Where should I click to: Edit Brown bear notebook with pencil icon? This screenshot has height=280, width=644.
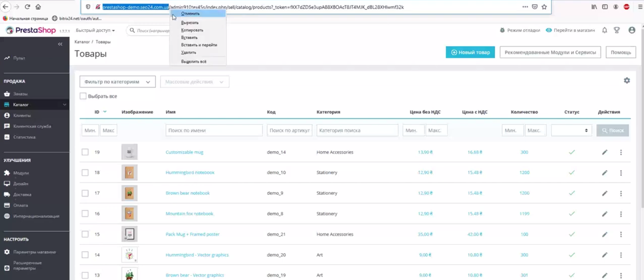[604, 193]
